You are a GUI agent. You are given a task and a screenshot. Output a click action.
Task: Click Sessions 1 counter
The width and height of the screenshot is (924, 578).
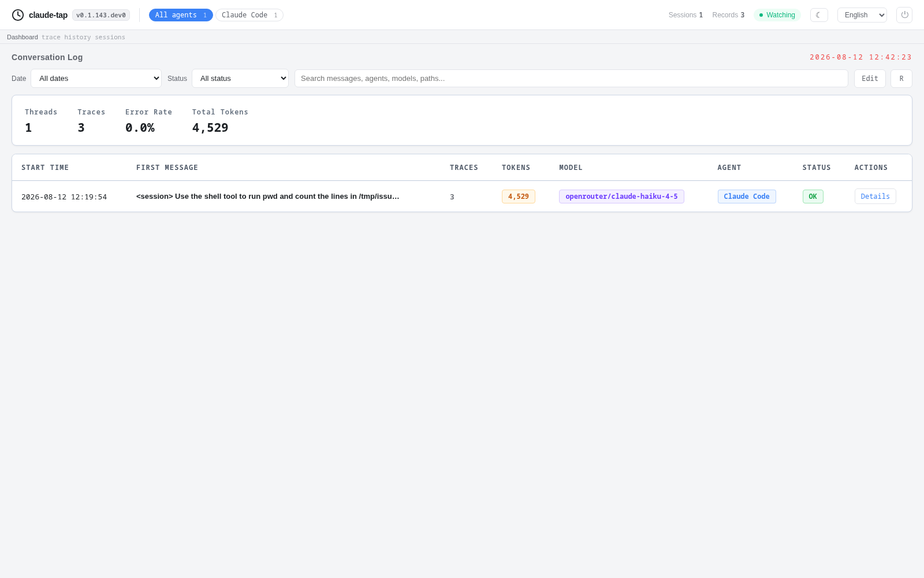coord(685,15)
